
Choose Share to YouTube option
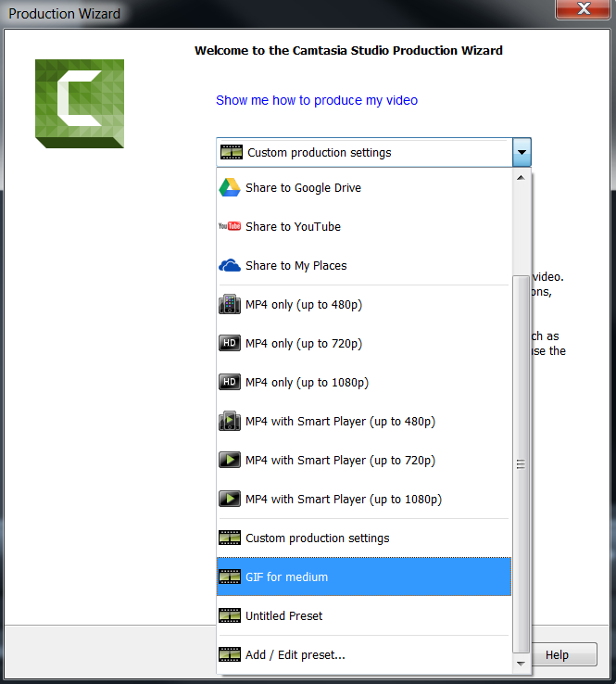pyautogui.click(x=364, y=226)
